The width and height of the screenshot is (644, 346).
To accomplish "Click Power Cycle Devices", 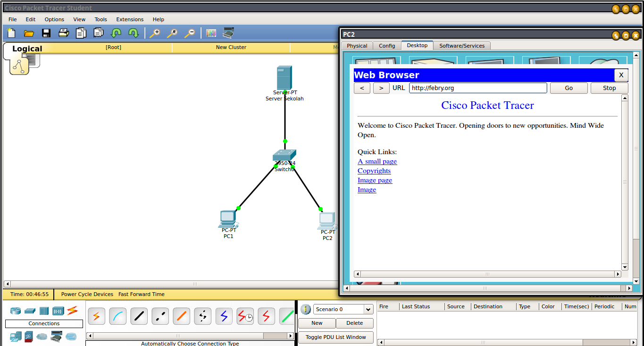I will tap(87, 294).
